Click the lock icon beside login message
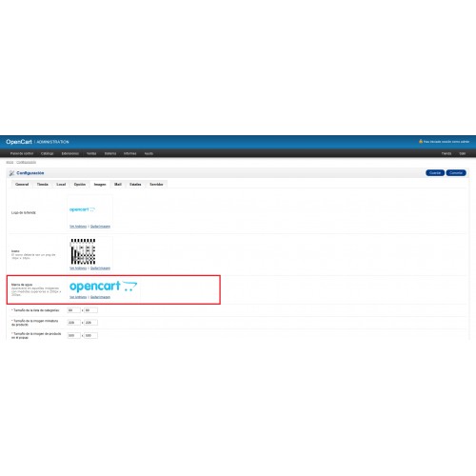This screenshot has height=476, width=476. [421, 141]
